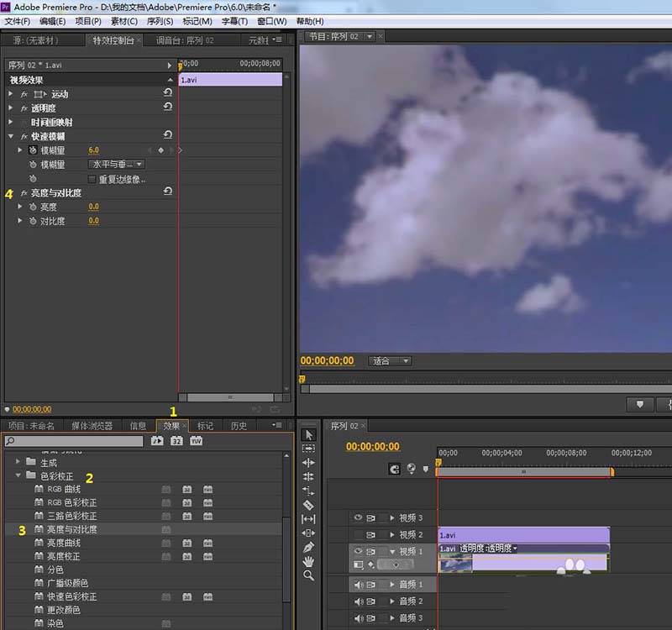This screenshot has height=630, width=672.
Task: Expand the 亮度 property
Action: coord(19,207)
